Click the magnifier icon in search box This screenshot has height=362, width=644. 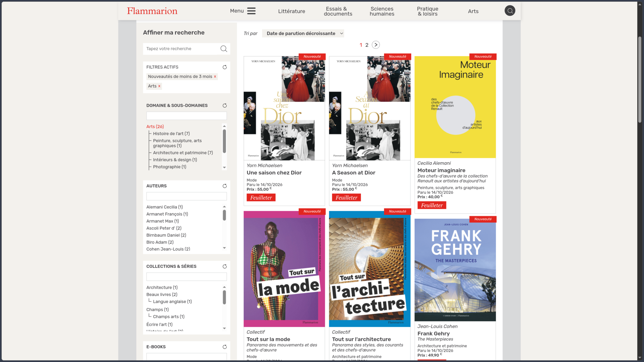tap(224, 49)
